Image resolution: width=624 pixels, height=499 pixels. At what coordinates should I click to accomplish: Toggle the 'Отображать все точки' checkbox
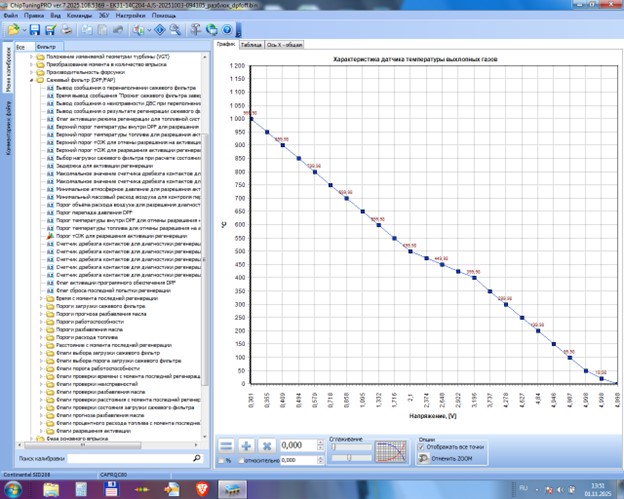[x=421, y=447]
